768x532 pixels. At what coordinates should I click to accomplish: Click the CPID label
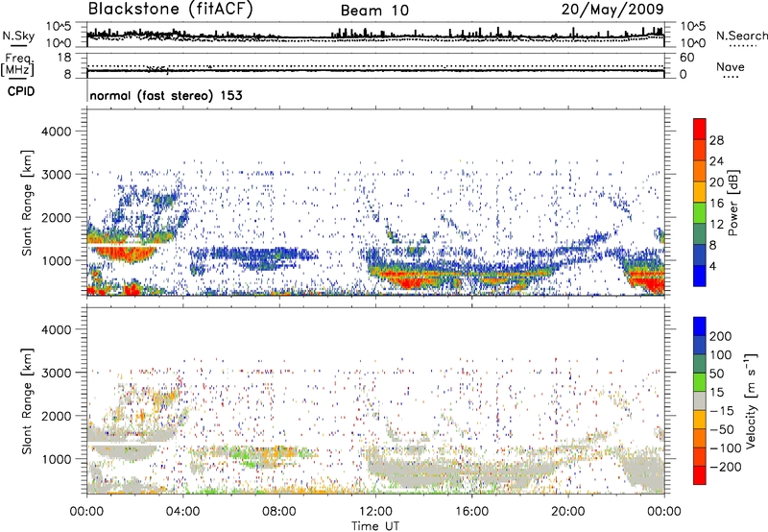pyautogui.click(x=21, y=91)
